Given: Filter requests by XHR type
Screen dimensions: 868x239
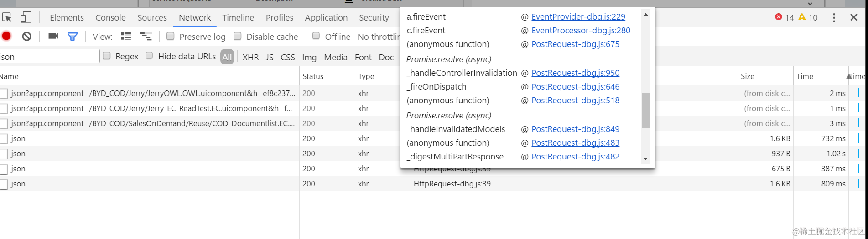Looking at the screenshot, I should [250, 57].
